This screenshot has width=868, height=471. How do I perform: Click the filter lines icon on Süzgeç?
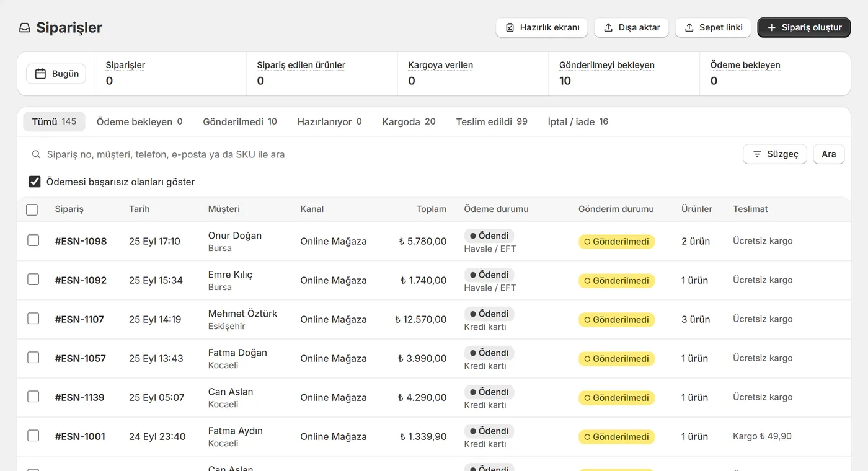pyautogui.click(x=757, y=154)
